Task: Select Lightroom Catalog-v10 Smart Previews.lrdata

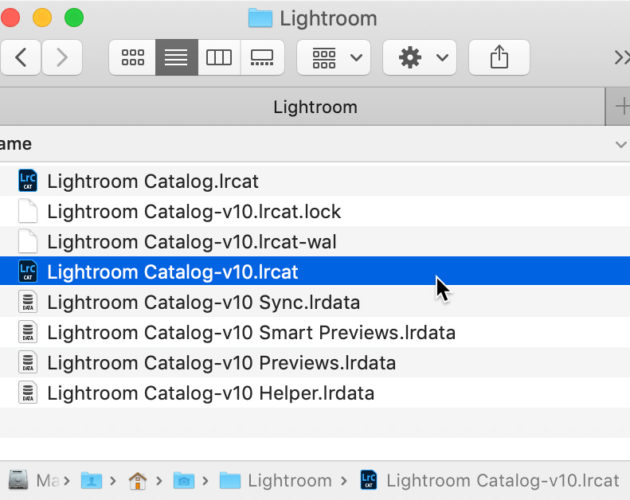Action: coord(315,332)
